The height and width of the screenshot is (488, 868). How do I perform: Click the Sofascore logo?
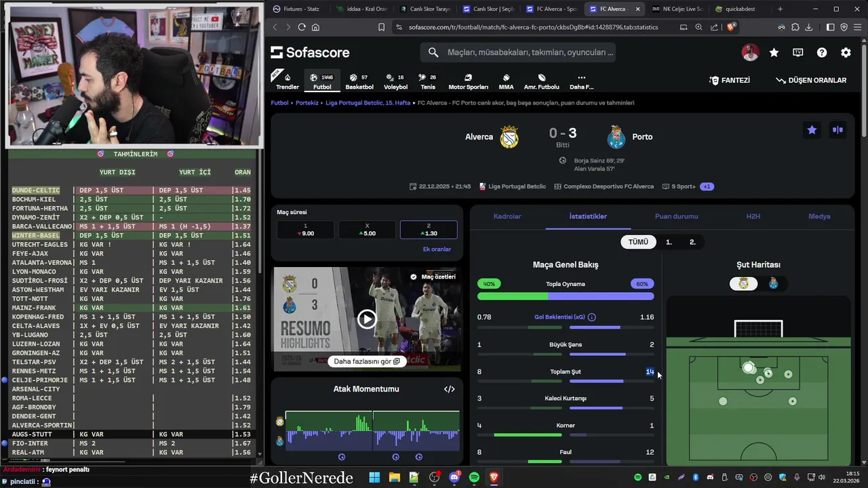coord(310,52)
